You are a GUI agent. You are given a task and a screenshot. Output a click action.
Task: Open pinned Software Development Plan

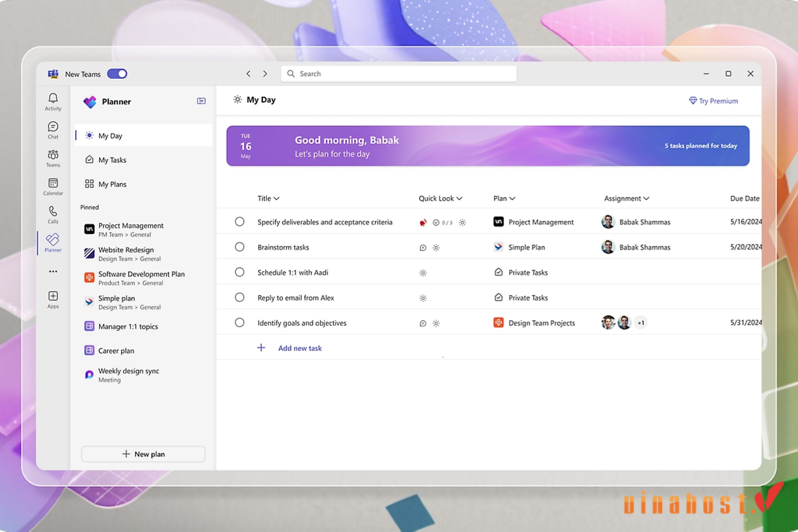pyautogui.click(x=144, y=278)
